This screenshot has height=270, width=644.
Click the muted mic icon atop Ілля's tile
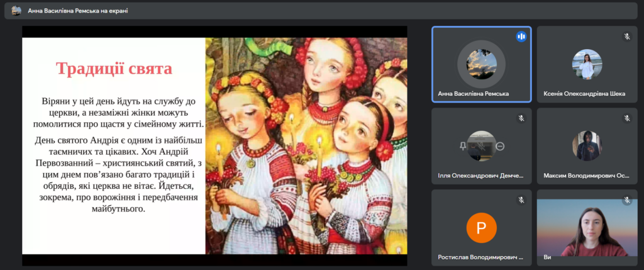(x=521, y=118)
